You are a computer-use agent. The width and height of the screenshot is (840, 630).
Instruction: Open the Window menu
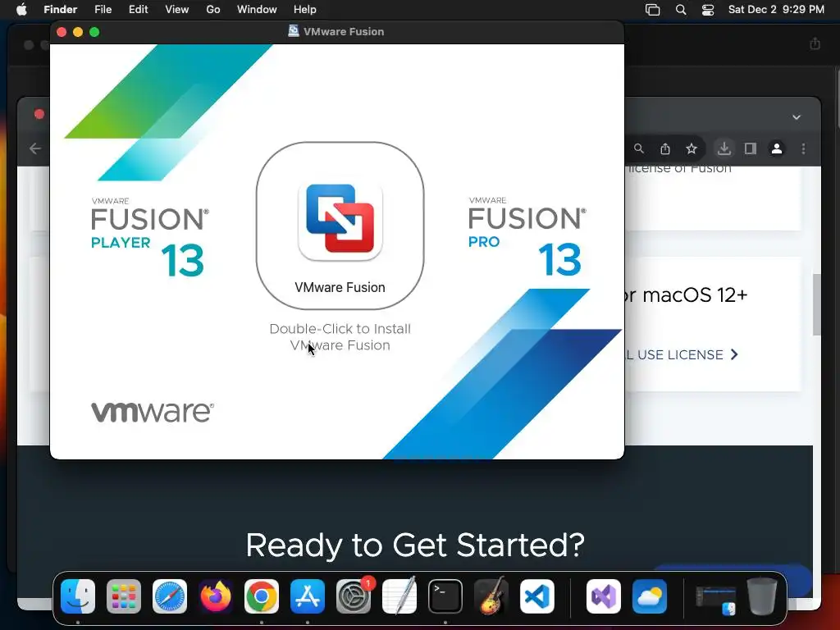pos(257,10)
